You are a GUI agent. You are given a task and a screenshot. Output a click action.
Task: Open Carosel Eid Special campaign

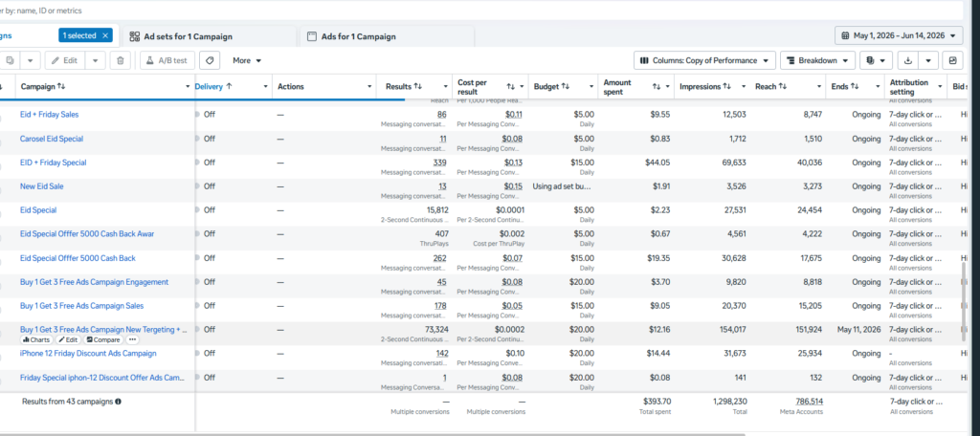coord(52,139)
